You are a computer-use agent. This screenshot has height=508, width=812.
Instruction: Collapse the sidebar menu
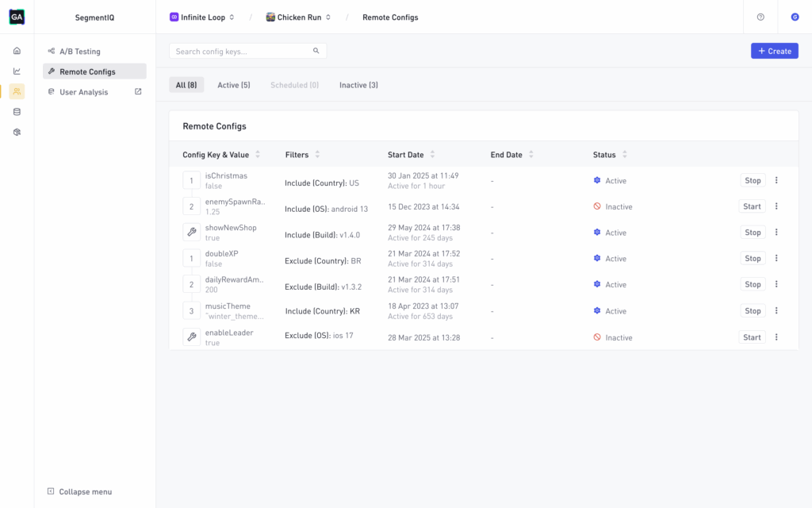click(79, 491)
